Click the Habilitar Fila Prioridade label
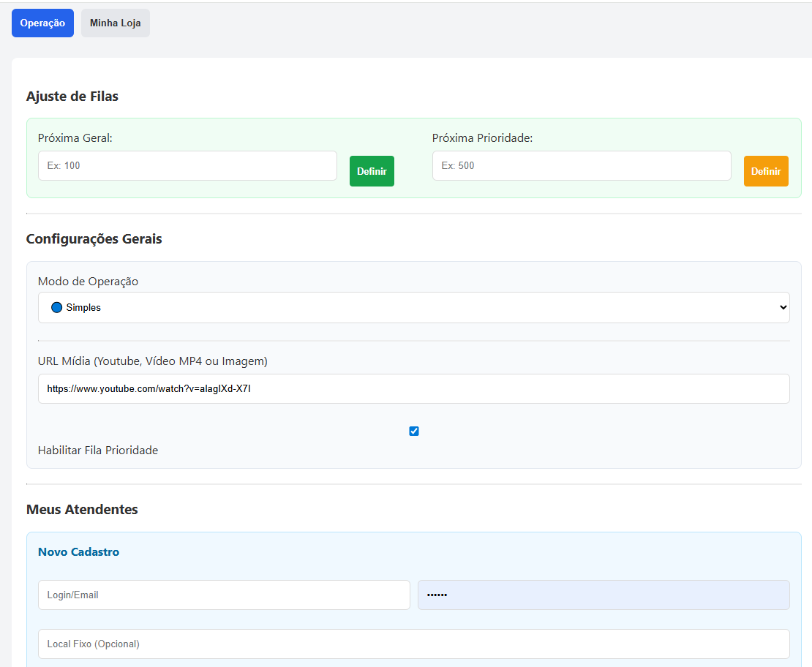812x667 pixels. click(98, 451)
